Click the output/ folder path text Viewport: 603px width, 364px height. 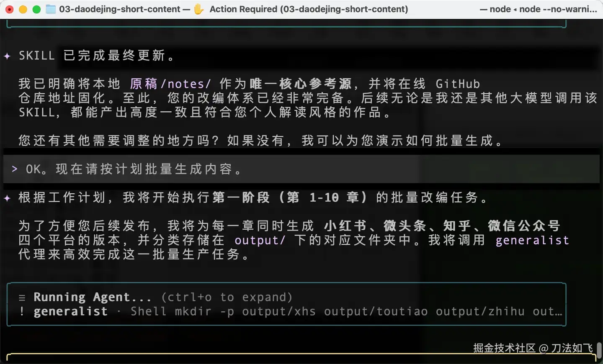click(x=260, y=240)
